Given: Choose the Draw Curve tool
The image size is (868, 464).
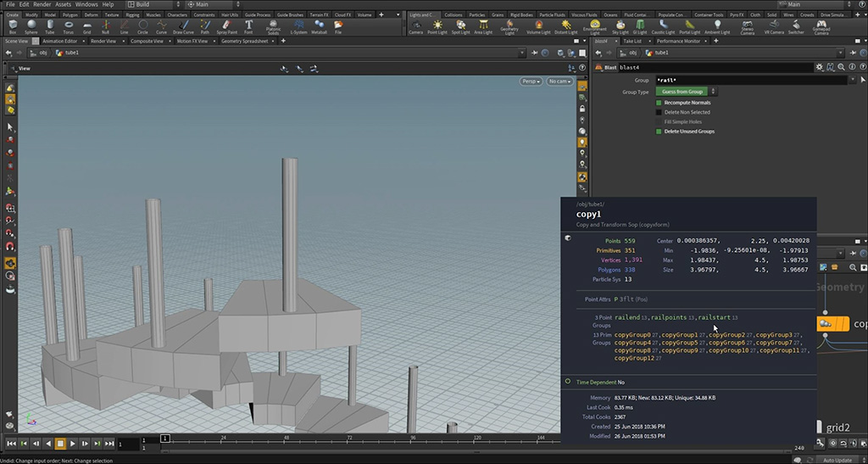Looking at the screenshot, I should point(183,26).
